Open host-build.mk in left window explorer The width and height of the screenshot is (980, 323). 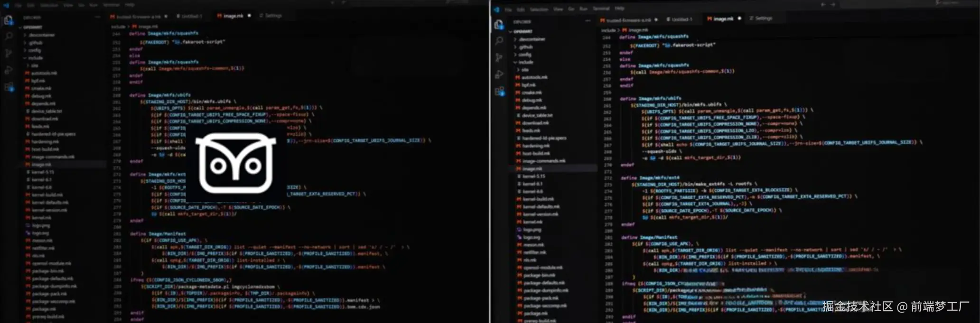coord(46,149)
